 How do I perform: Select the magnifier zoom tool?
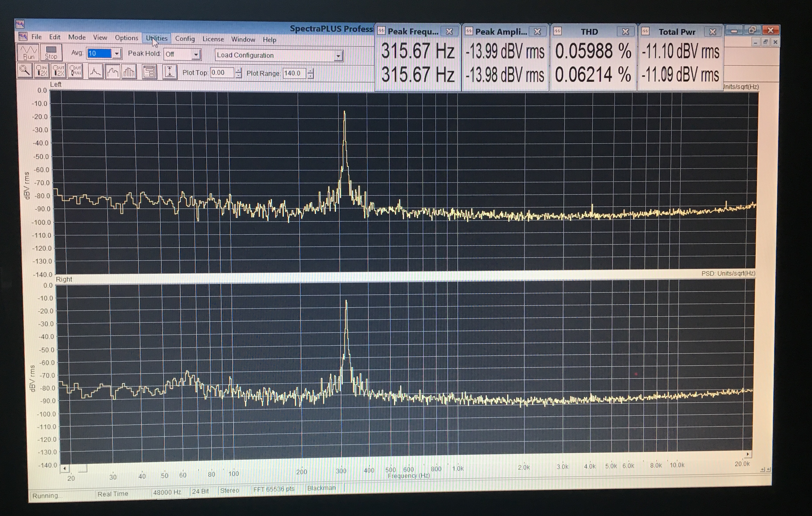(25, 71)
